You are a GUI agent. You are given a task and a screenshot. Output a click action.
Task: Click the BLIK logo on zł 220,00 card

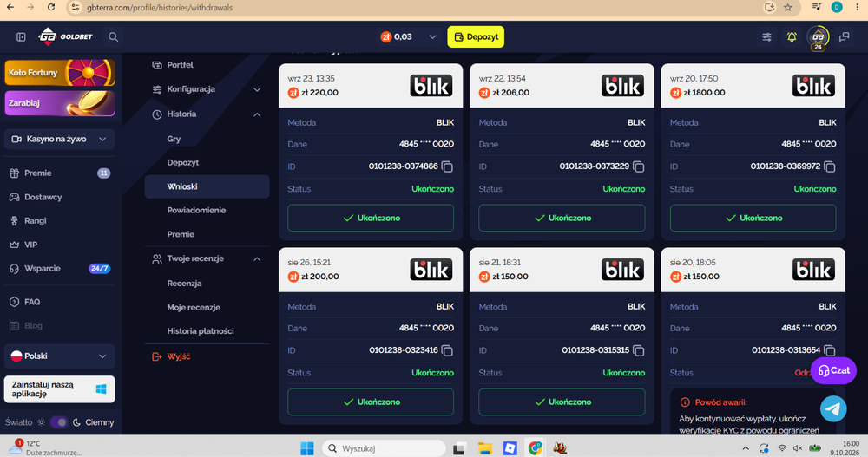pyautogui.click(x=431, y=86)
